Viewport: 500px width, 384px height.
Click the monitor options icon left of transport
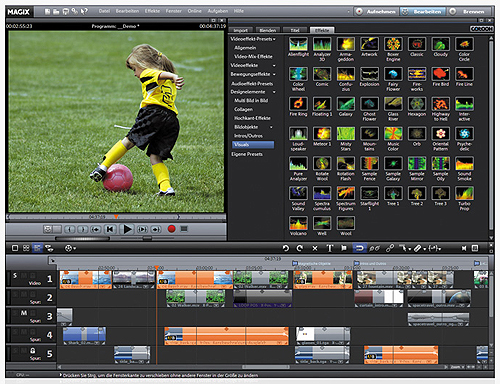48,229
